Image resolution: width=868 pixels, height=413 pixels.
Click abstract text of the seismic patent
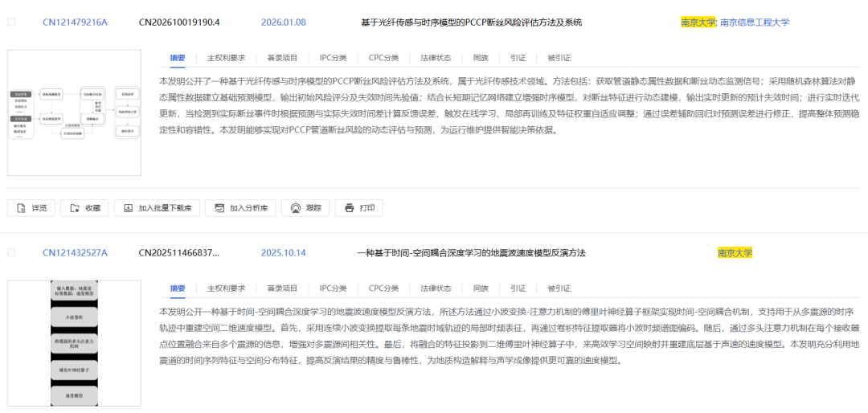(x=510, y=336)
